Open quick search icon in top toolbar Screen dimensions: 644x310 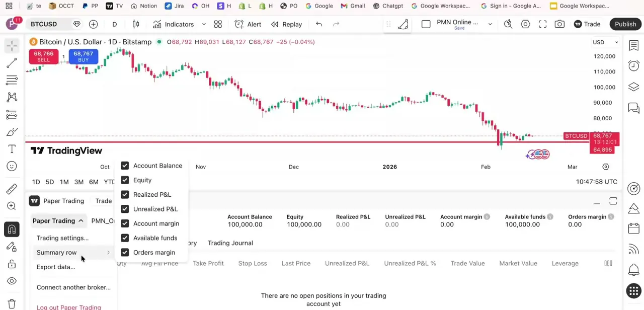coord(508,24)
